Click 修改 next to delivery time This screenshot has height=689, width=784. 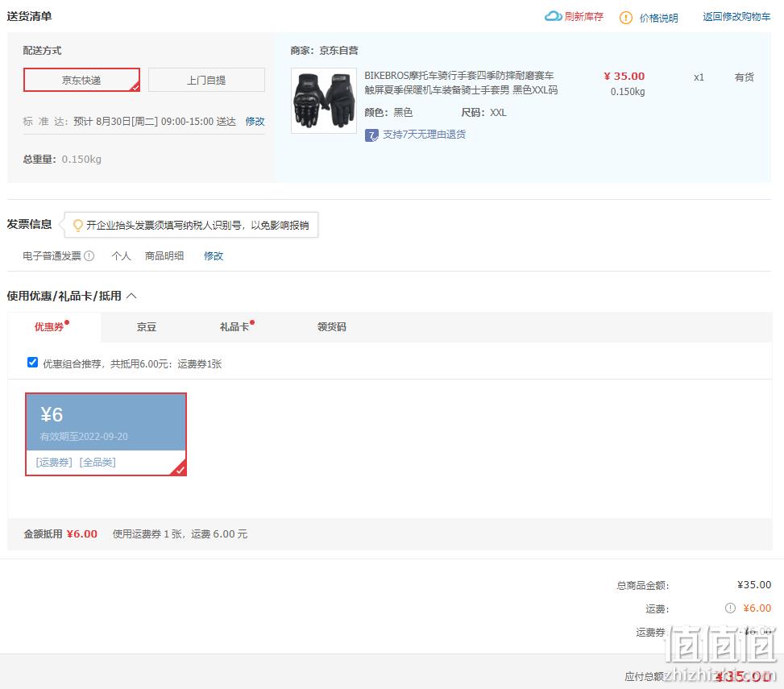pyautogui.click(x=255, y=122)
